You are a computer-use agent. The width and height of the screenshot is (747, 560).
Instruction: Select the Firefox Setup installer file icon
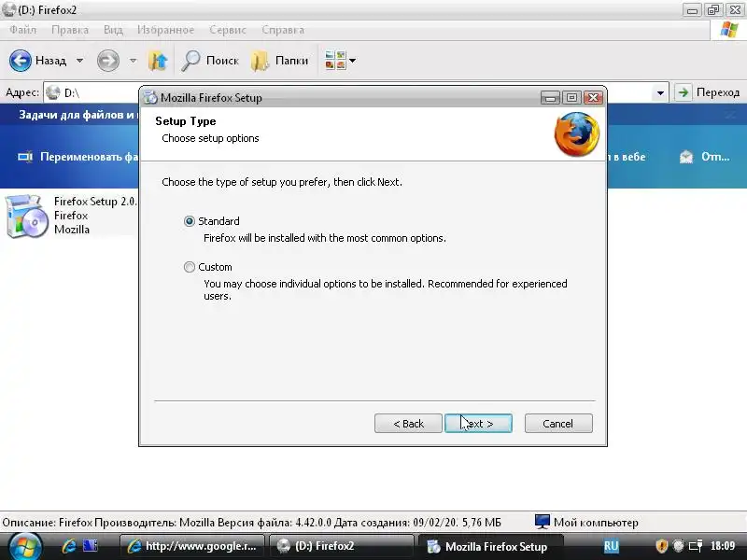coord(27,216)
